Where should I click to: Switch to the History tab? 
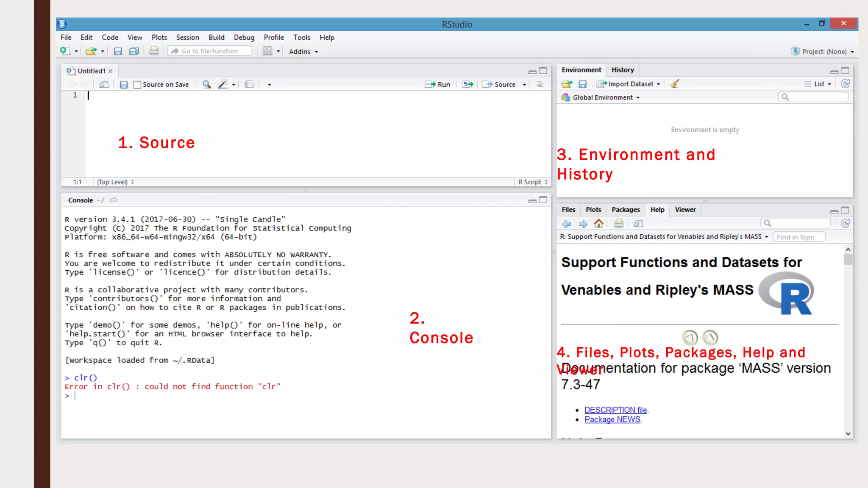[622, 70]
